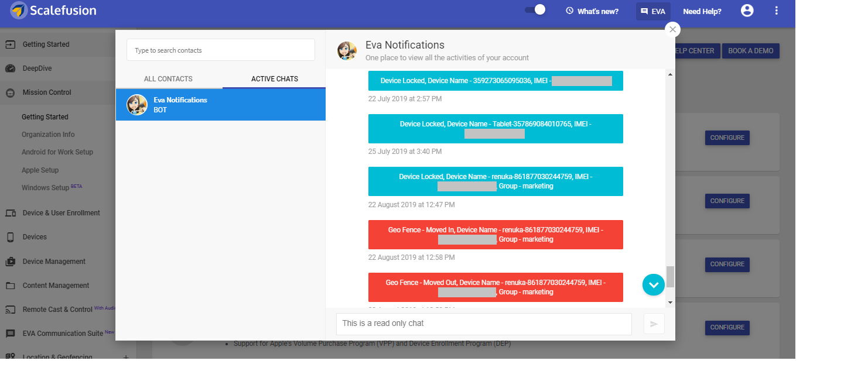Click the Devices phone icon
The image size is (868, 388).
tap(11, 237)
